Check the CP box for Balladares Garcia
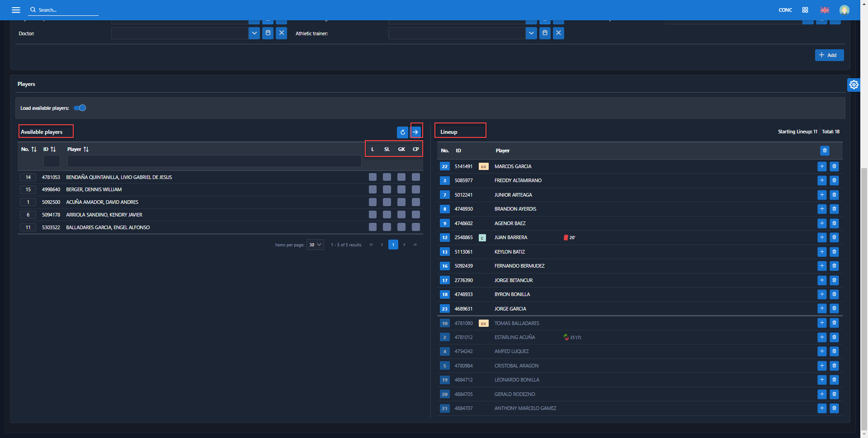Screen dimensions: 868x438 click(x=416, y=227)
